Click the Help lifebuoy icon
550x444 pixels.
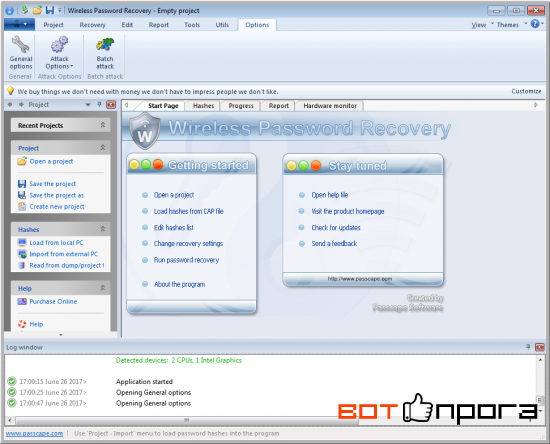click(22, 324)
